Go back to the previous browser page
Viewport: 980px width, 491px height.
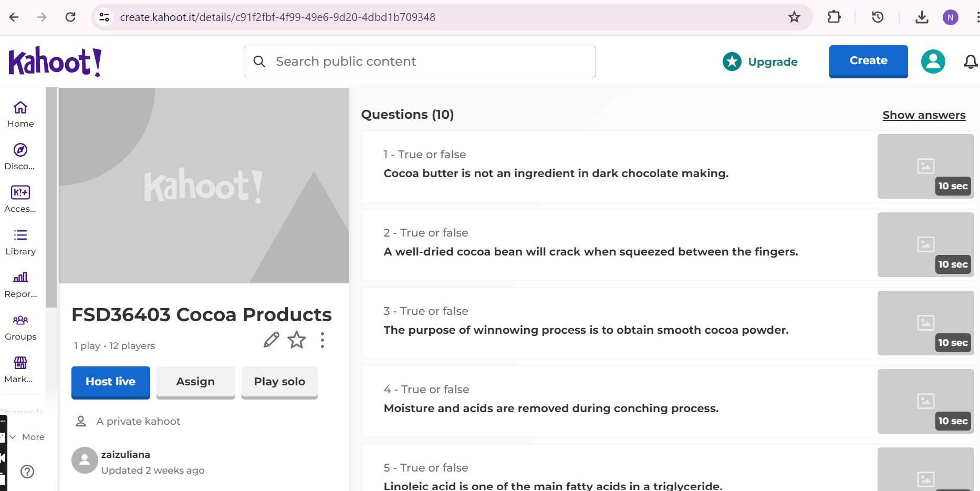pyautogui.click(x=14, y=17)
